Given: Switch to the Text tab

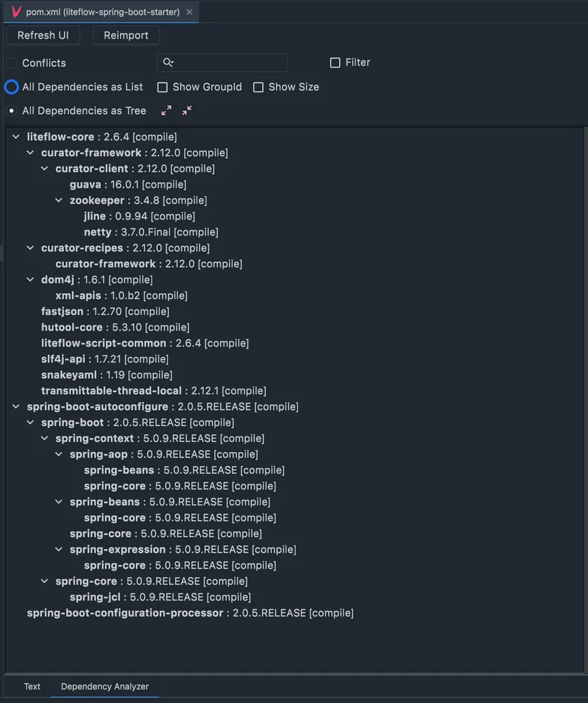Looking at the screenshot, I should pos(32,686).
